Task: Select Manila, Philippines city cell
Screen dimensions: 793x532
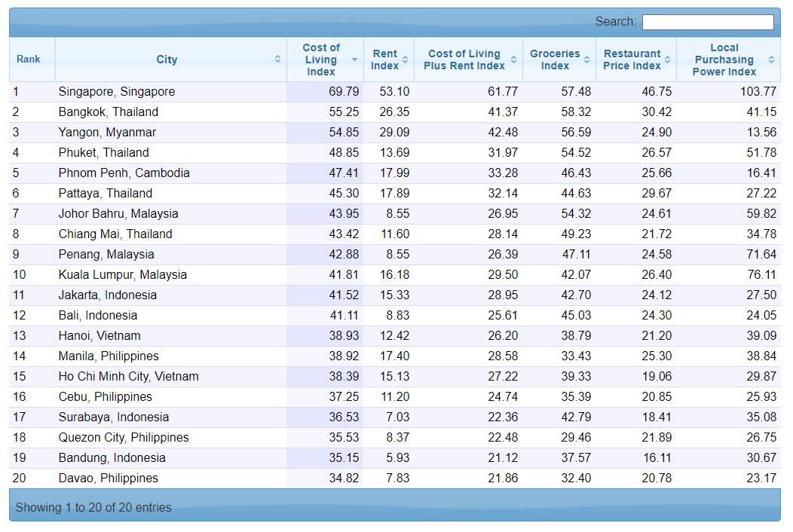Action: 171,356
